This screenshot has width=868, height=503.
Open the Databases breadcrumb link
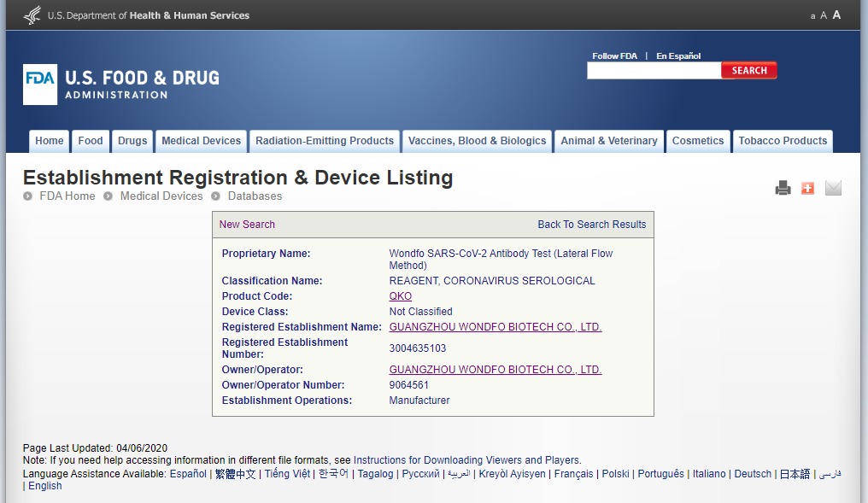click(x=255, y=196)
